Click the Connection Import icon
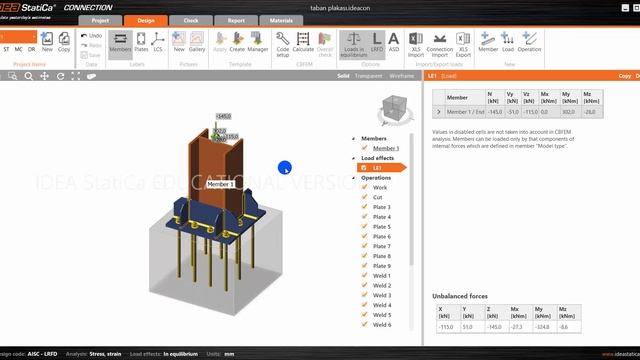 click(x=440, y=45)
